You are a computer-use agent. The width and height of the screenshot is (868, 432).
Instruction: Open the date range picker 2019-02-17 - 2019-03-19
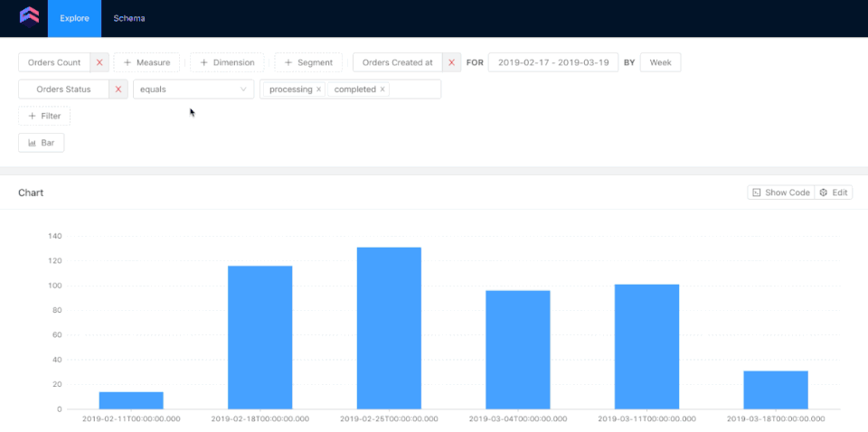pyautogui.click(x=553, y=62)
